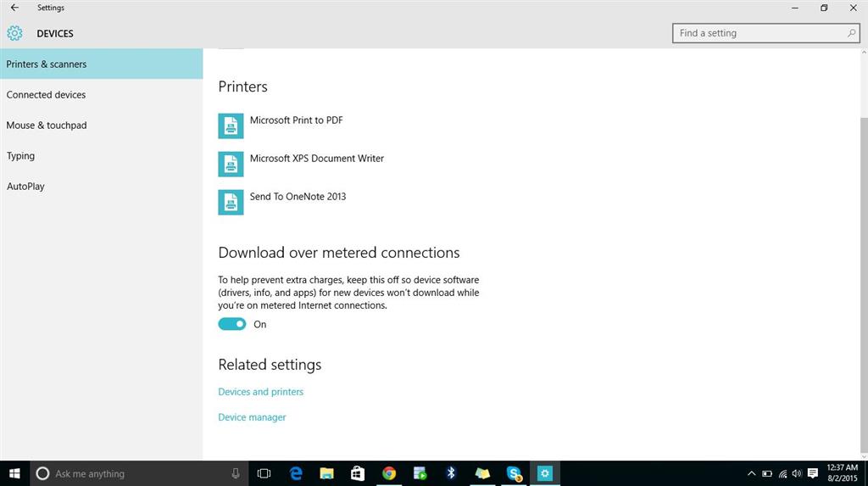Click the Cortana microphone icon

[x=236, y=473]
